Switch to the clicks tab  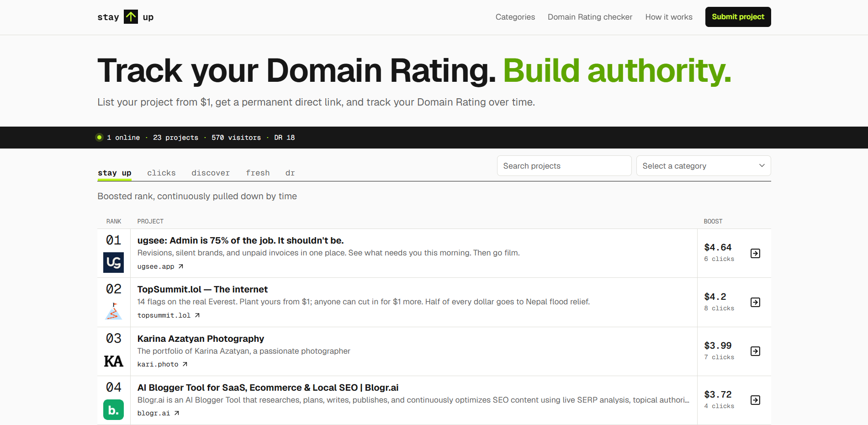pyautogui.click(x=161, y=173)
